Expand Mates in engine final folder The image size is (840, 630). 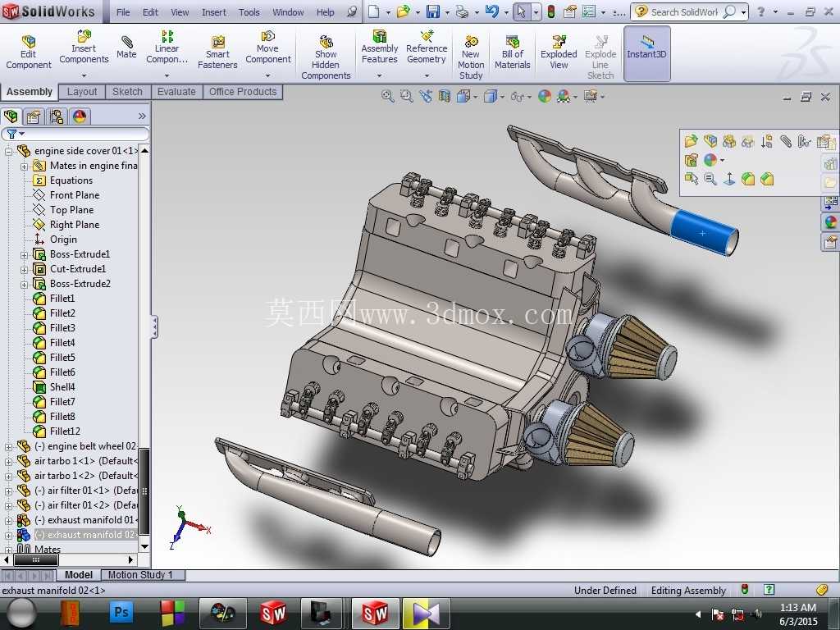24,167
